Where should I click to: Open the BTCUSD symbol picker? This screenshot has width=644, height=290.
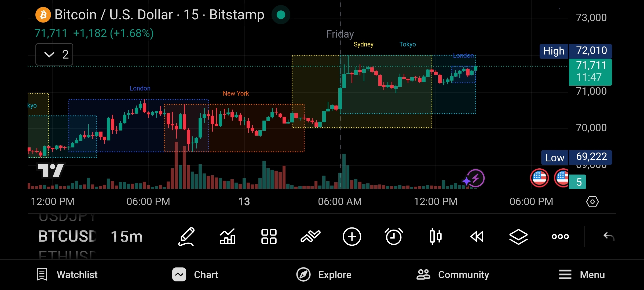point(67,237)
